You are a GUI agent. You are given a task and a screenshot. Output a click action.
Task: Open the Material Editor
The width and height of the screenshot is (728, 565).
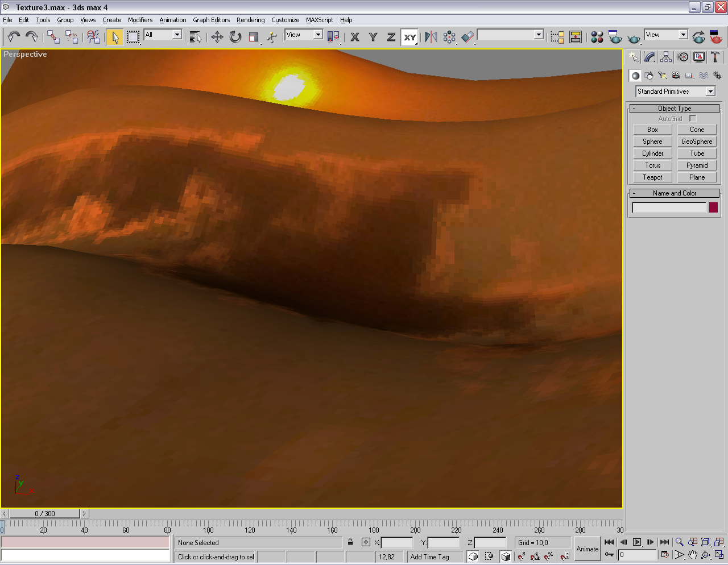597,38
